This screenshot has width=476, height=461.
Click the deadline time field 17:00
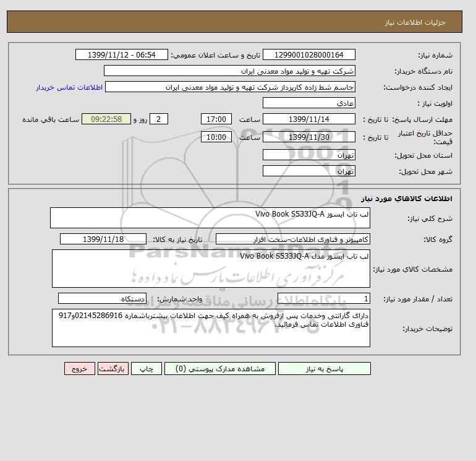pos(216,119)
